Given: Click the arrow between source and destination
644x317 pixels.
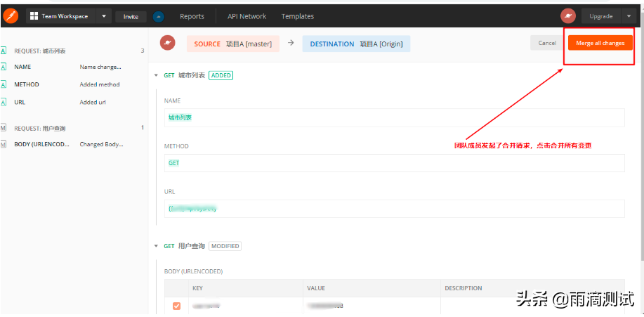Looking at the screenshot, I should tap(291, 44).
